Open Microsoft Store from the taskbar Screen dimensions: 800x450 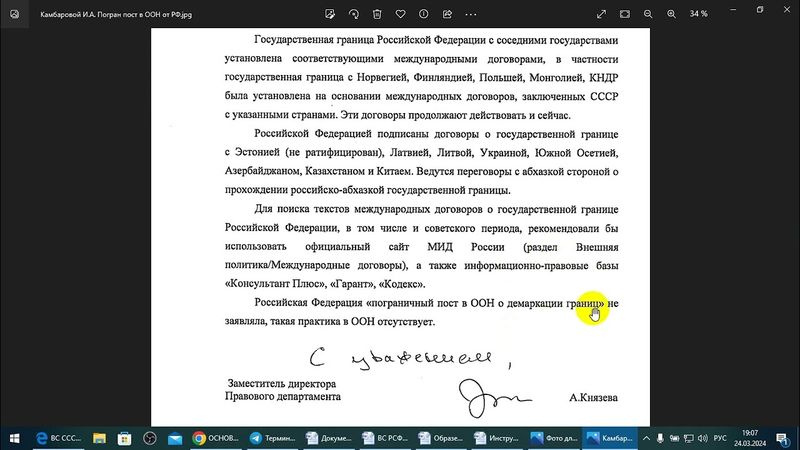(124, 438)
